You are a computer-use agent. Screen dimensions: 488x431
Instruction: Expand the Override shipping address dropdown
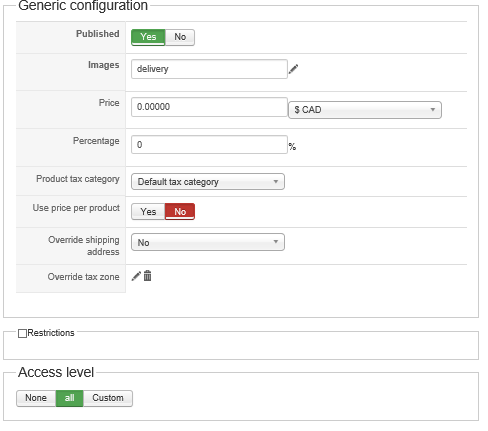point(208,242)
